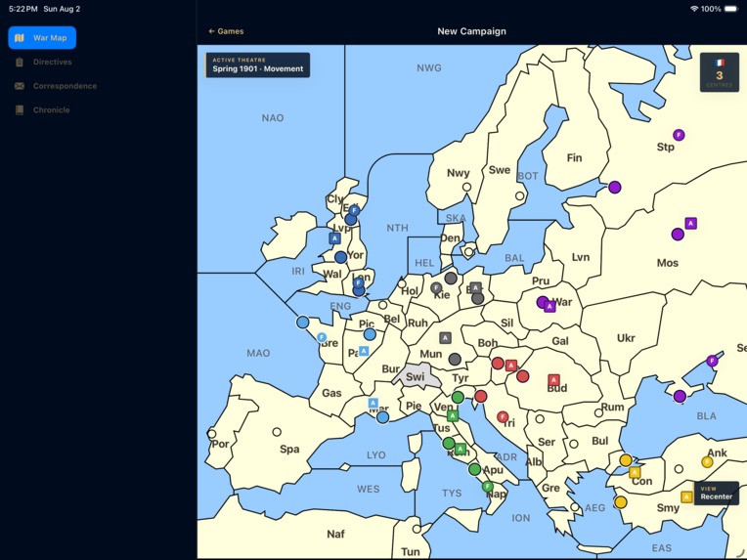Click the ION sea label
The height and width of the screenshot is (560, 747).
pos(521,518)
